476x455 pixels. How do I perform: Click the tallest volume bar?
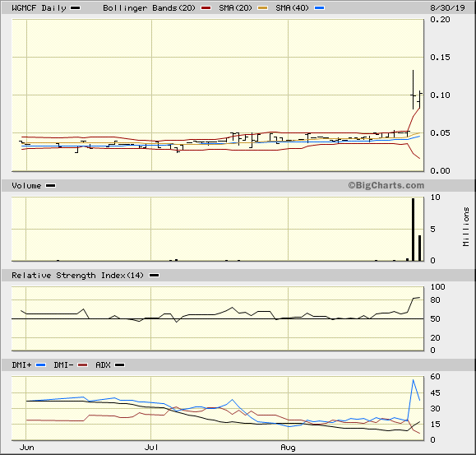click(x=414, y=230)
